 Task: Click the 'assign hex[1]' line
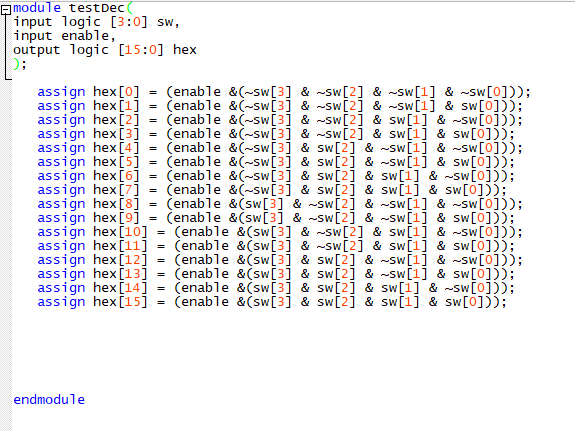pos(280,106)
